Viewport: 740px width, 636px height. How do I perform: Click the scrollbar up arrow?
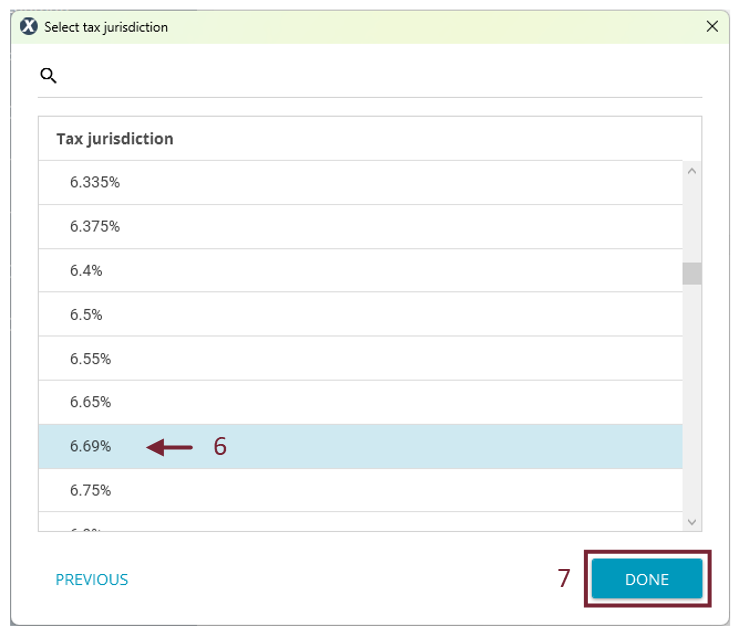pyautogui.click(x=692, y=172)
